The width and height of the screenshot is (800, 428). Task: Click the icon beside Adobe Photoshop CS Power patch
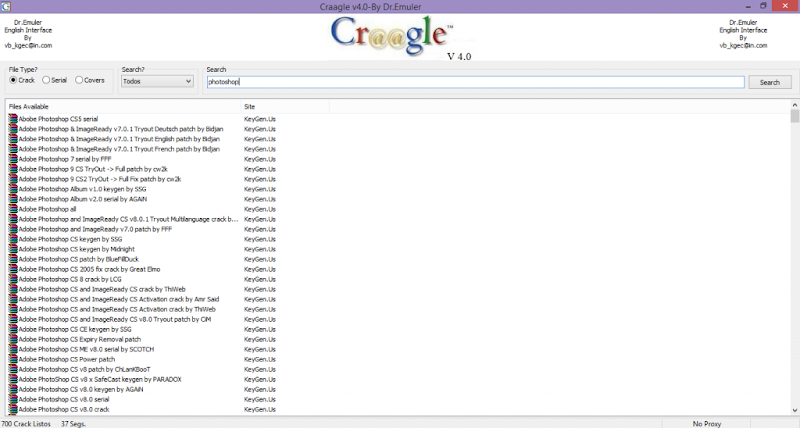coord(12,359)
